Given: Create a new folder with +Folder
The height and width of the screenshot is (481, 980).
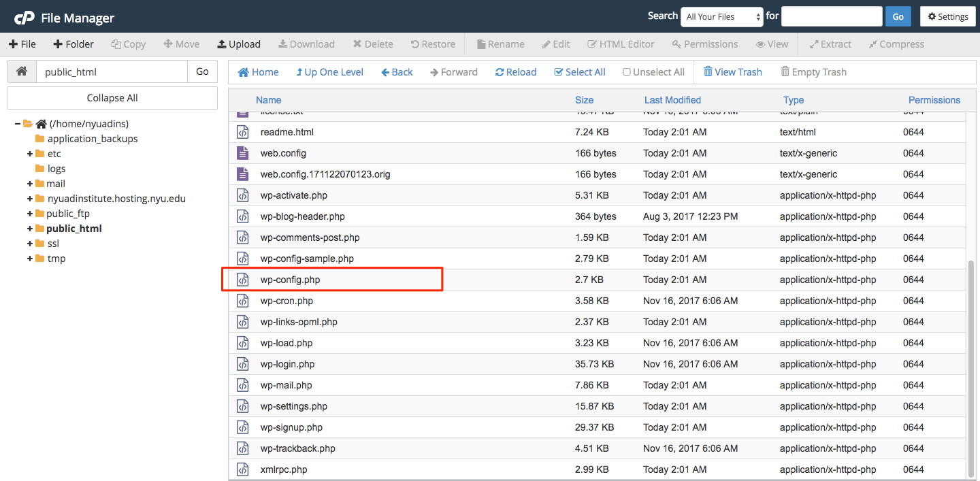Looking at the screenshot, I should pos(73,44).
